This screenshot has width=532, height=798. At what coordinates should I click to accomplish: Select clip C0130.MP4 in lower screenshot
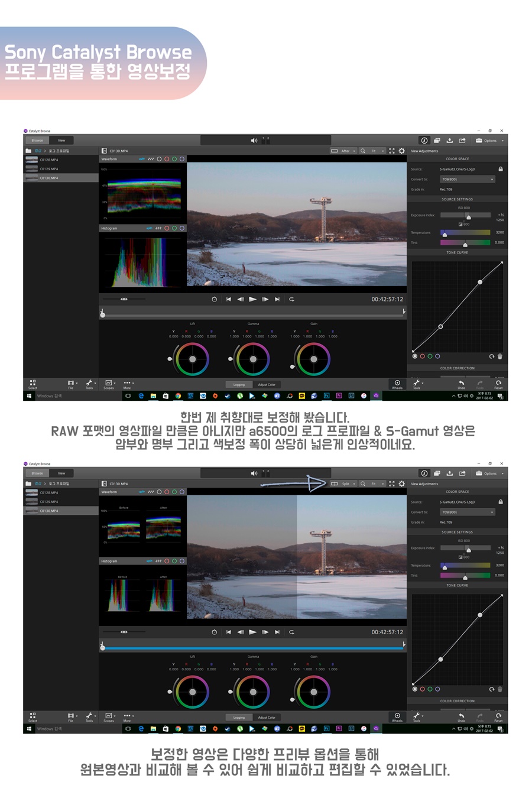pyautogui.click(x=61, y=511)
